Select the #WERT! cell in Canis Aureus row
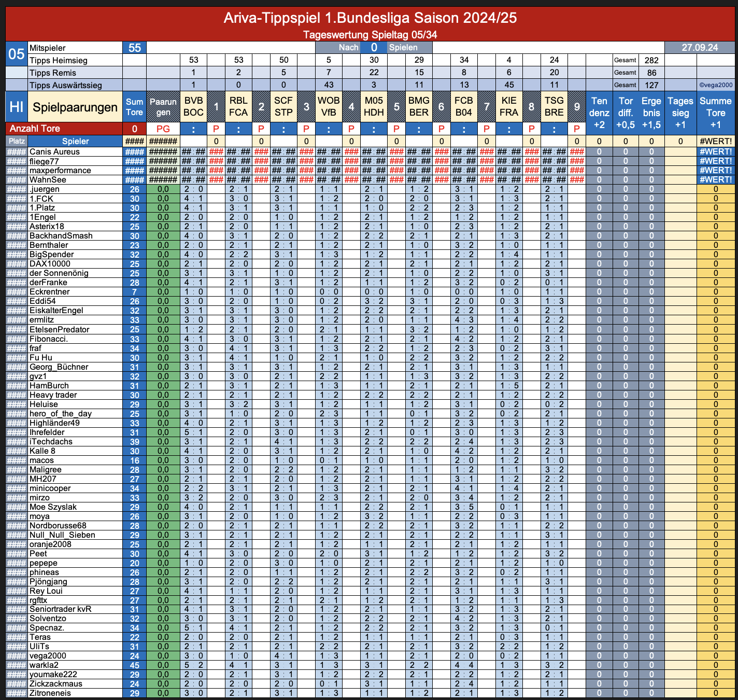 tap(716, 152)
